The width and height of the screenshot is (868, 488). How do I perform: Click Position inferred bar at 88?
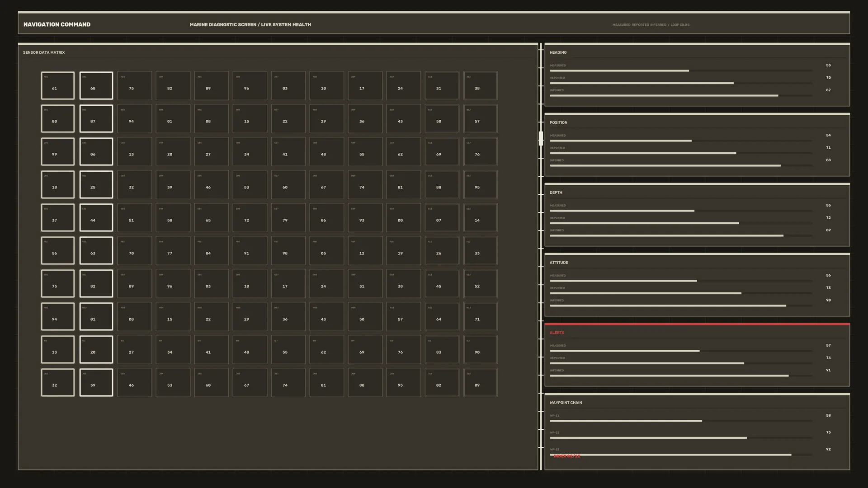681,165
